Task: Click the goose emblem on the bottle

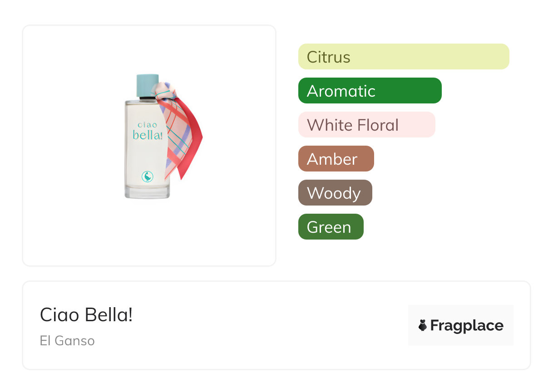Action: (147, 176)
